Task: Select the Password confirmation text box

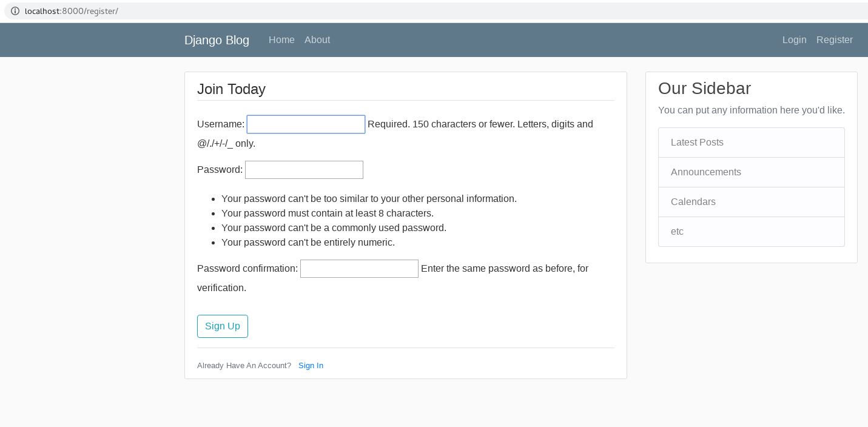Action: point(359,269)
